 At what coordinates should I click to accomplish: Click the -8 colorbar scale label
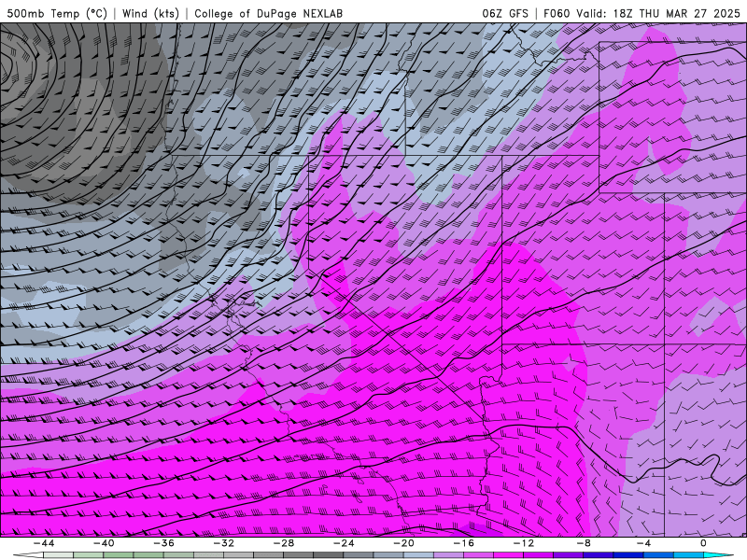(x=584, y=543)
